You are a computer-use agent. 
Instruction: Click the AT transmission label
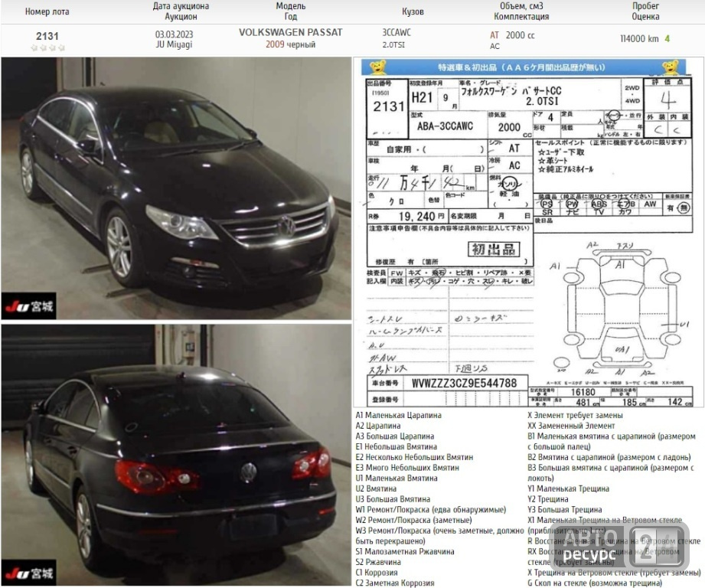pyautogui.click(x=494, y=35)
